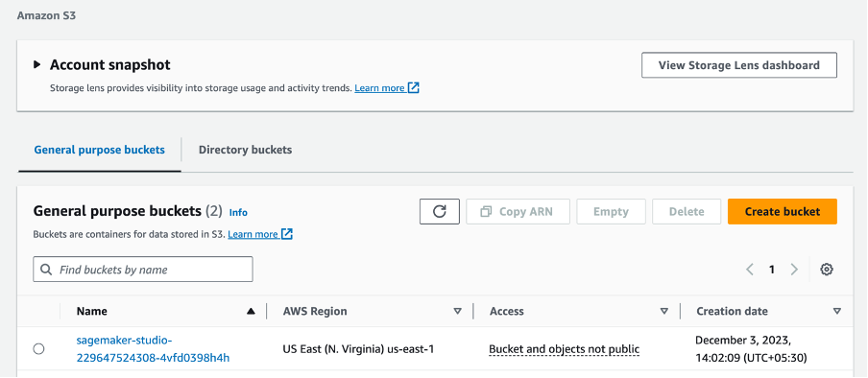
Task: Open the Info link beside bucket count
Action: (238, 213)
